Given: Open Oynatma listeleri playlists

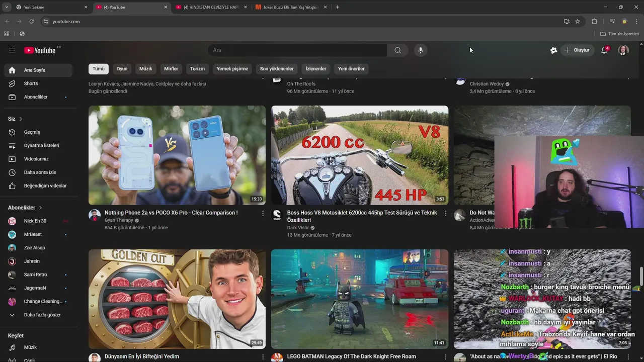Looking at the screenshot, I should 38,146.
